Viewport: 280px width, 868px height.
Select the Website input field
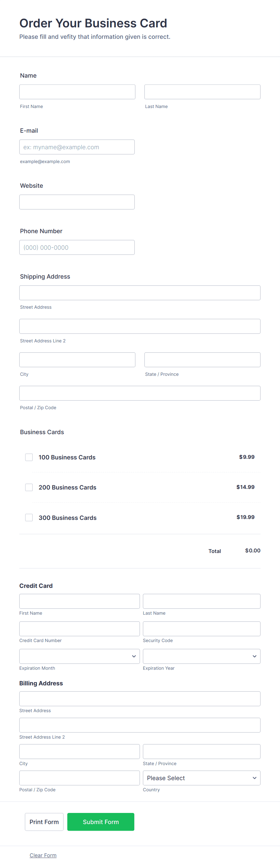tap(77, 202)
